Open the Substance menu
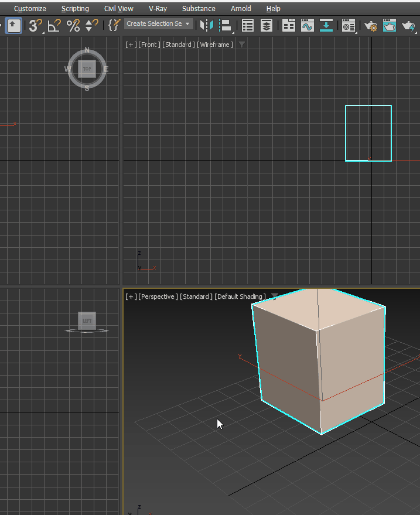Viewport: 420px width, 515px height. tap(199, 9)
